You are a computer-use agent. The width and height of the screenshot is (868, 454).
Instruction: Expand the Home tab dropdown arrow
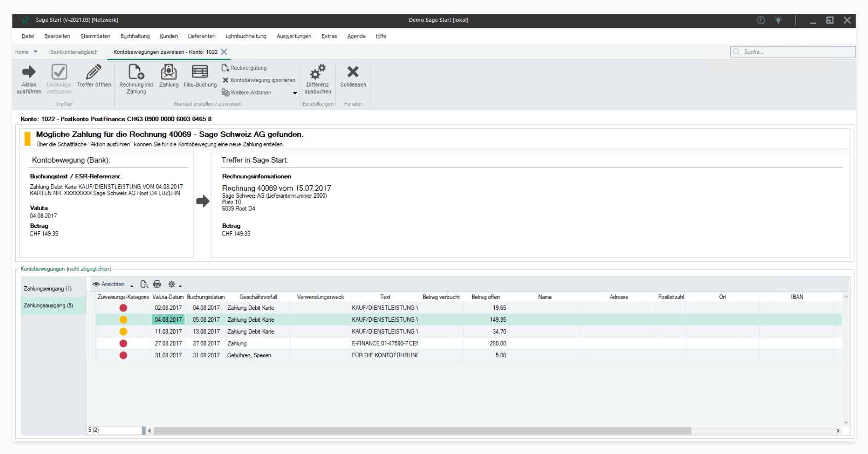[35, 52]
